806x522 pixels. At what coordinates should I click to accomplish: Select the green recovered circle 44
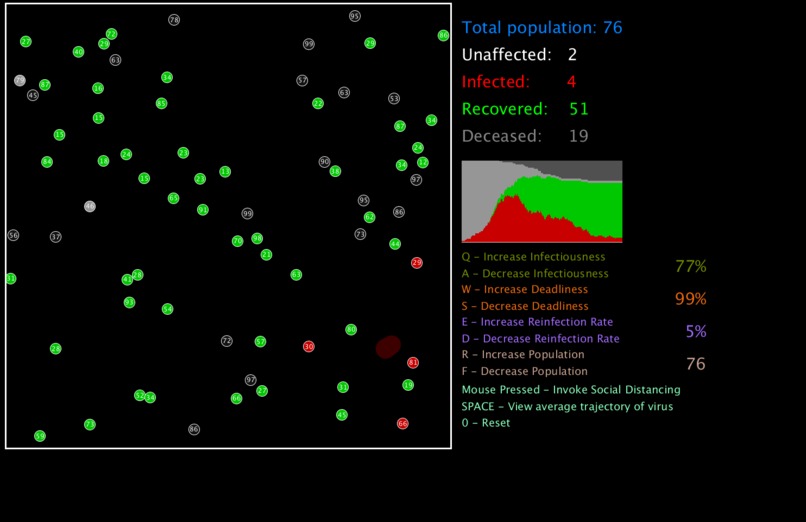(x=395, y=244)
